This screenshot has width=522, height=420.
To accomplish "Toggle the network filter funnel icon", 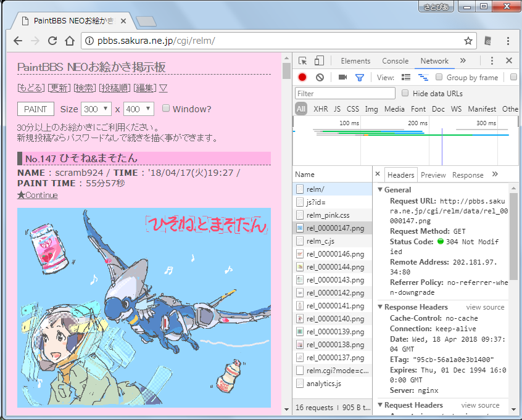I will 360,78.
